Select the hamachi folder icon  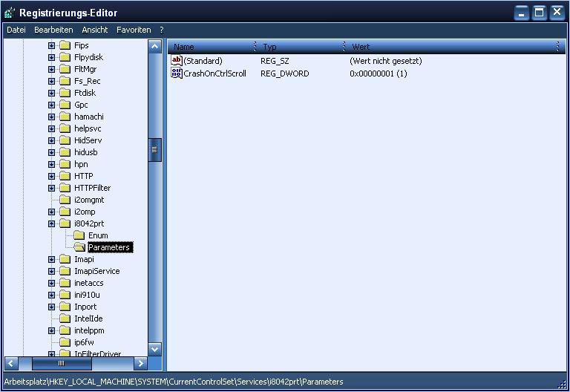tap(65, 117)
